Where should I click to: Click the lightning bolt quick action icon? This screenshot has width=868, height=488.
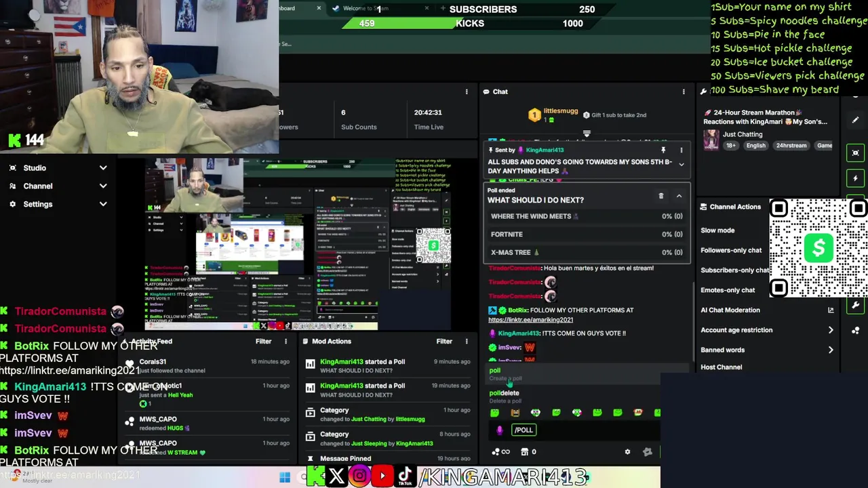(855, 178)
